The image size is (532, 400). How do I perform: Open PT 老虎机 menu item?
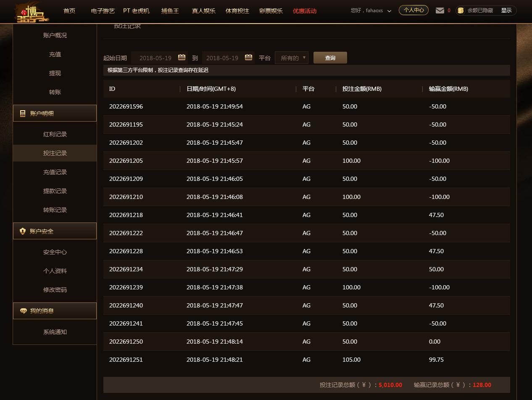pyautogui.click(x=136, y=11)
